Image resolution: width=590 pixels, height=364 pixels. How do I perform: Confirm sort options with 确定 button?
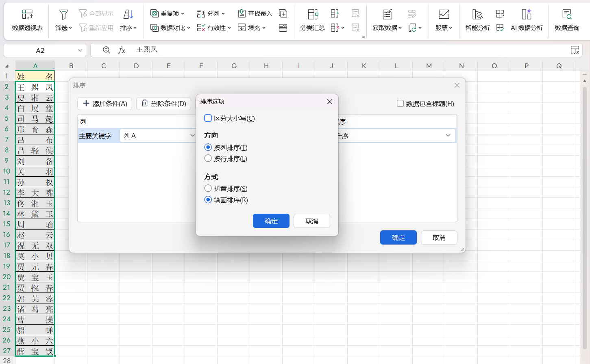point(271,221)
